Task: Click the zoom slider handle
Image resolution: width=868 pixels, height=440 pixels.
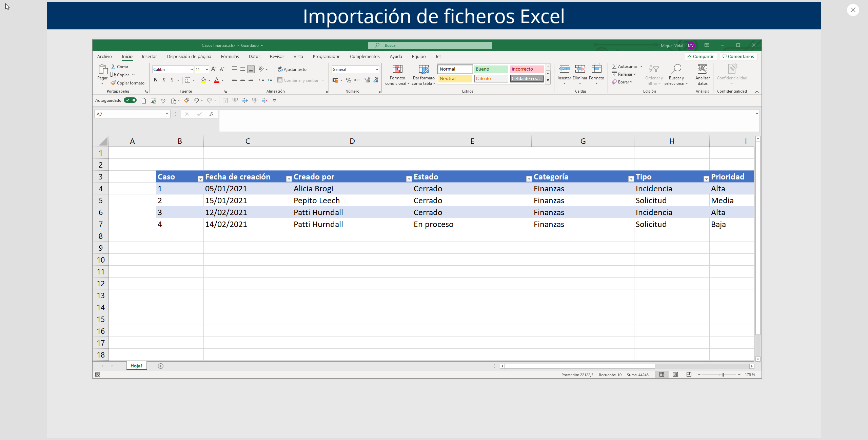Action: tap(723, 375)
